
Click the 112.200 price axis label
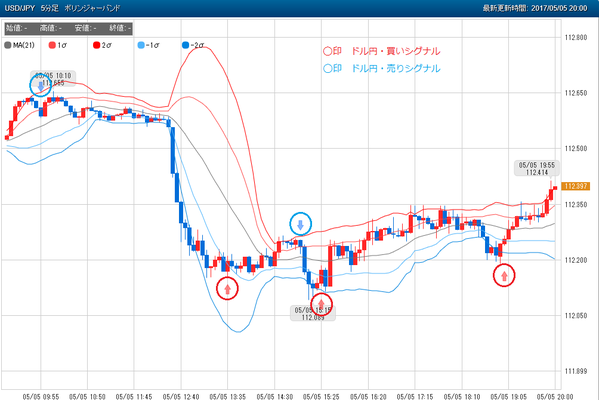tap(576, 260)
